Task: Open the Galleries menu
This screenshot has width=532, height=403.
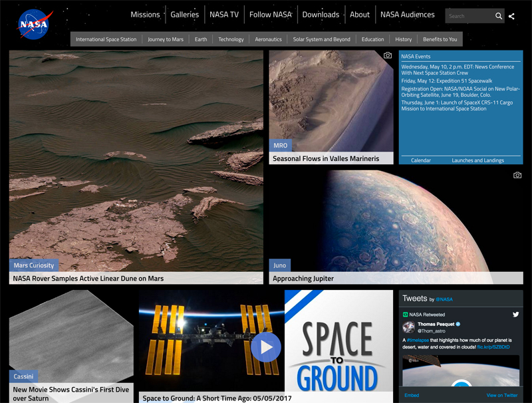Action: [185, 15]
